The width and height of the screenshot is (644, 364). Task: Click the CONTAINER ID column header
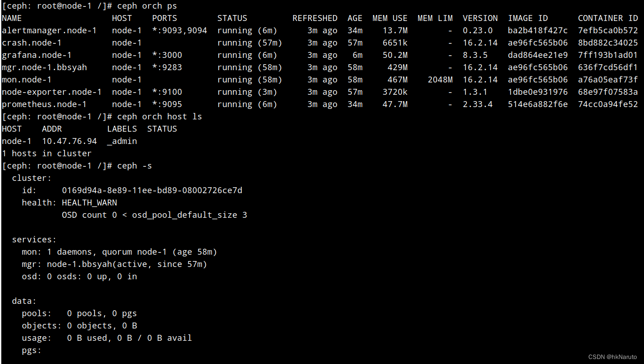608,18
